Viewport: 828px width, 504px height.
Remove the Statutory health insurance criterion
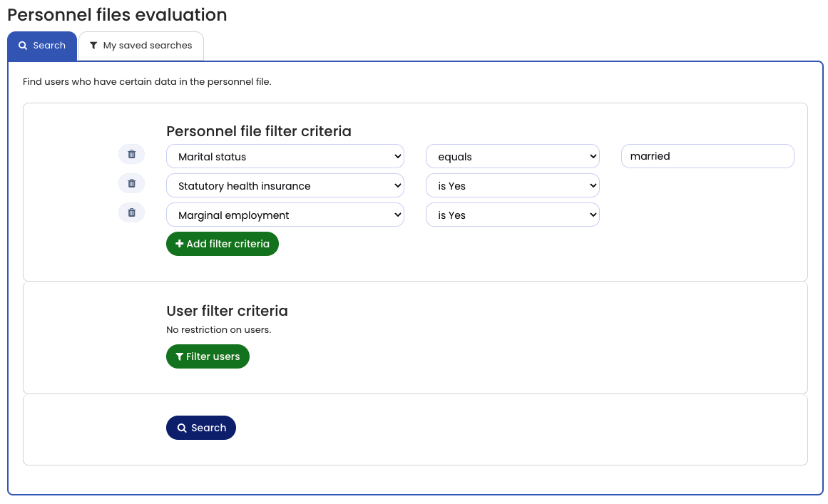coord(131,183)
